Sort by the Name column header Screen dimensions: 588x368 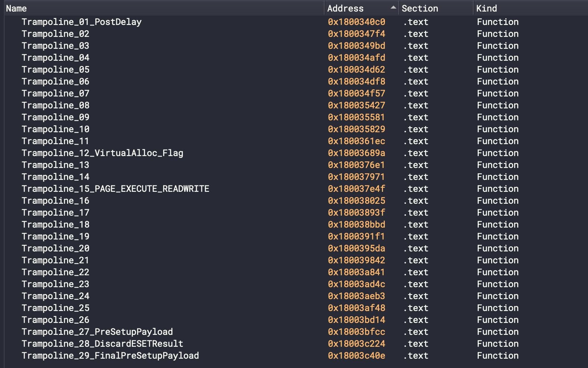[16, 8]
